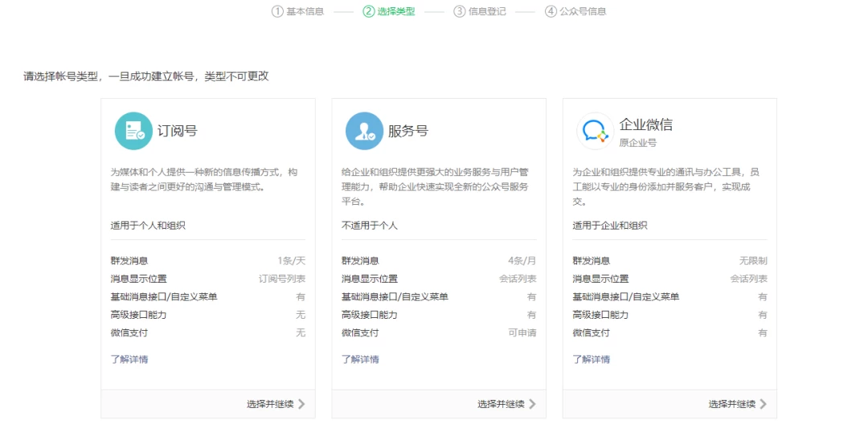Click the arrow beside 企业微信 选择并继续
The image size is (868, 424).
click(x=763, y=404)
